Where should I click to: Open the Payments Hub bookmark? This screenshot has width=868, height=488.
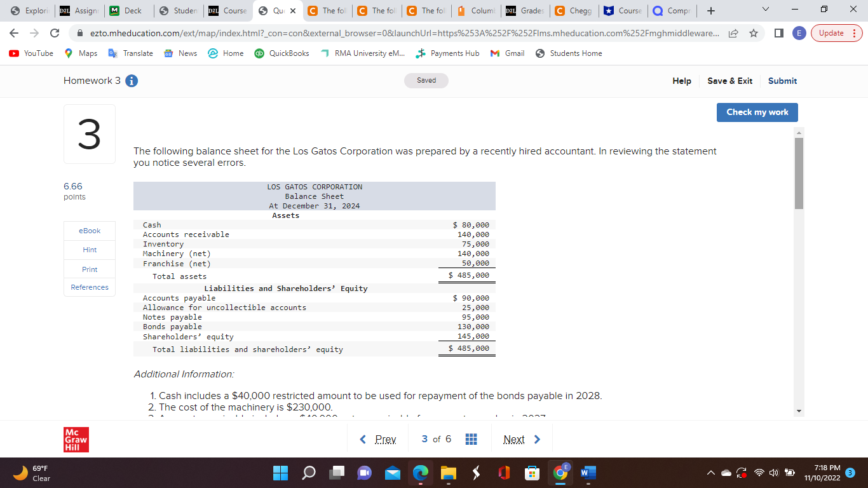tap(448, 53)
